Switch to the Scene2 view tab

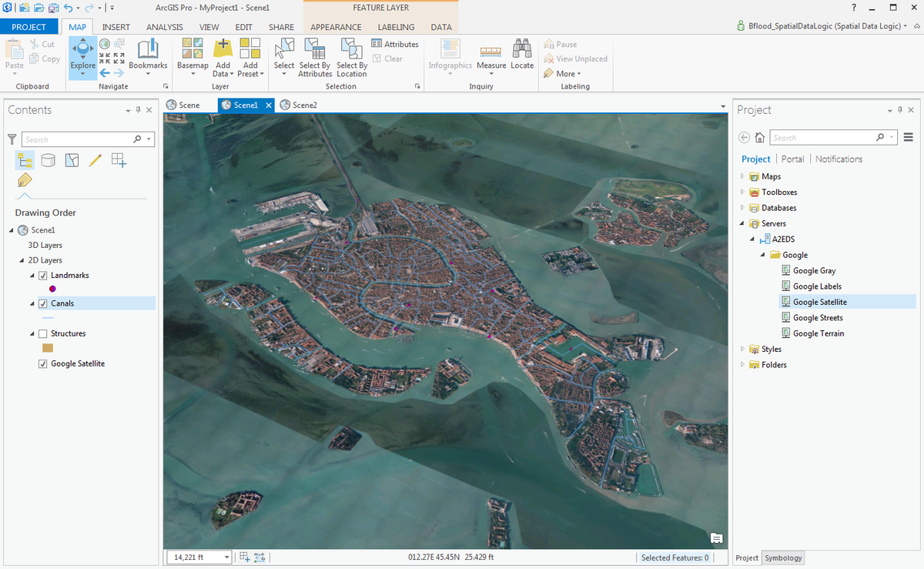[299, 105]
